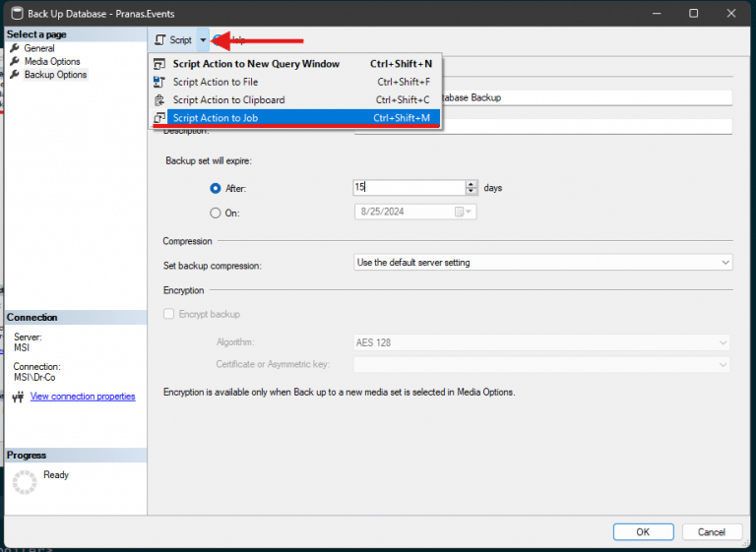Click the Script Action to File icon
Viewport: 756px width, 552px height.
159,83
